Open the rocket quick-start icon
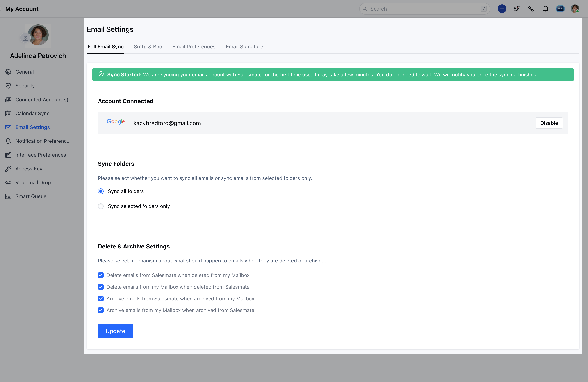 point(516,9)
